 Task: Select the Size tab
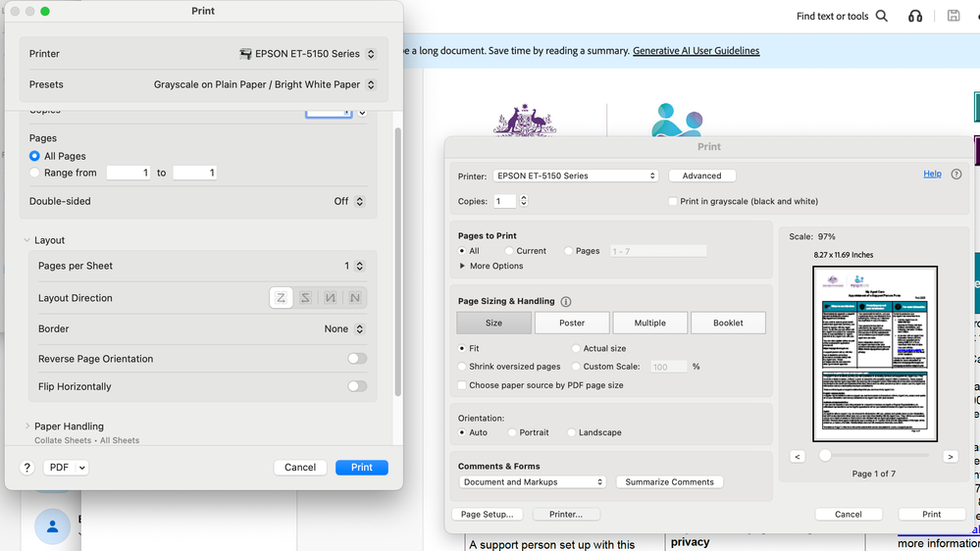coord(493,323)
